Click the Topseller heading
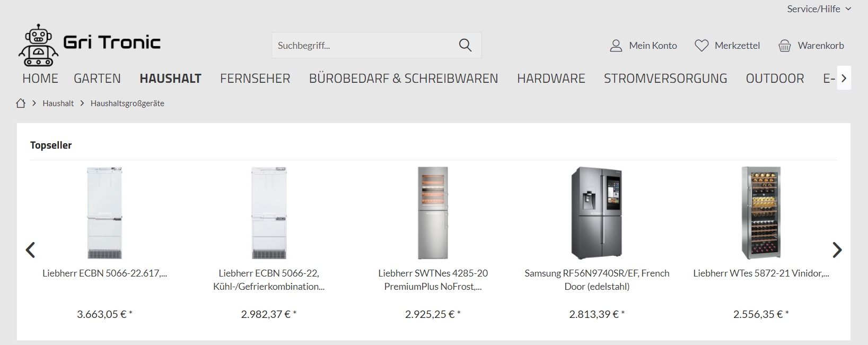868x345 pixels. [x=51, y=145]
